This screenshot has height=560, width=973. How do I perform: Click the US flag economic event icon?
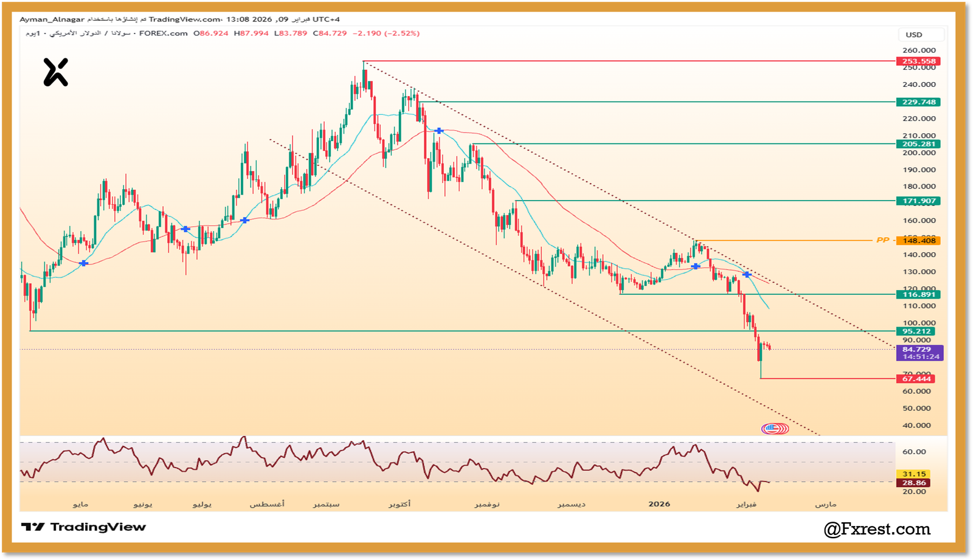[775, 429]
